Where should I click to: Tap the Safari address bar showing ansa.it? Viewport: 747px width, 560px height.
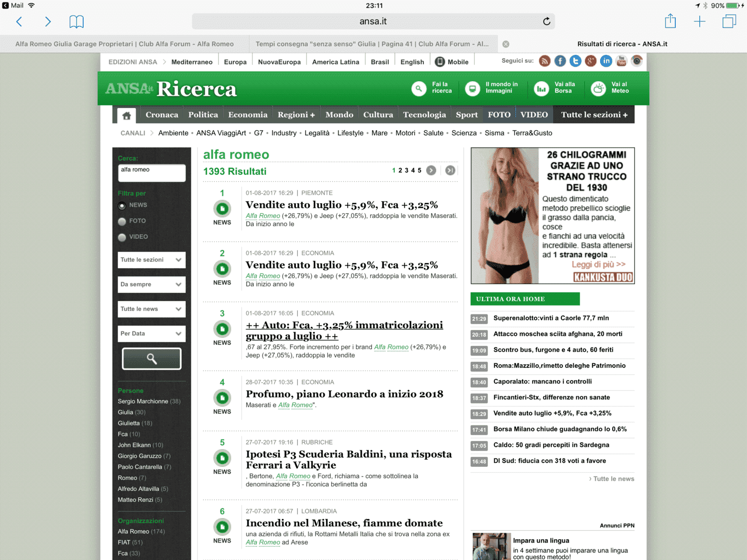pyautogui.click(x=373, y=21)
